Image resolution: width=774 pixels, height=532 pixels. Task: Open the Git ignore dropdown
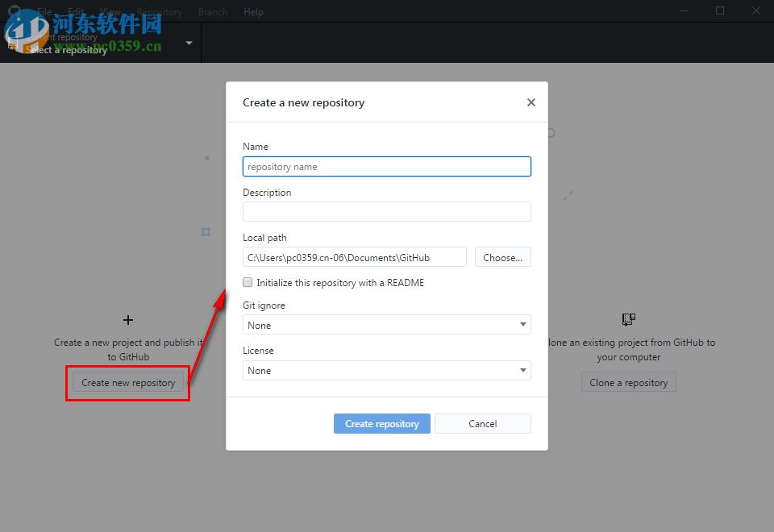point(386,325)
